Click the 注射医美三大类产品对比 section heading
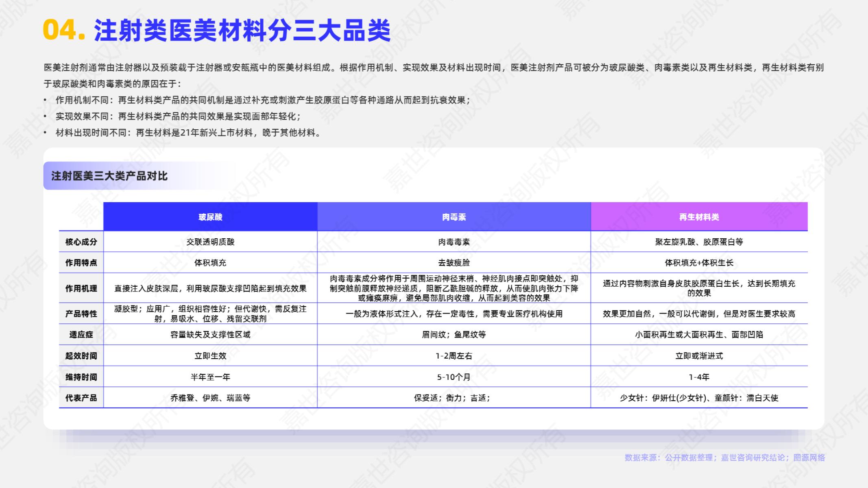Viewport: 868px width, 488px height. tap(109, 176)
